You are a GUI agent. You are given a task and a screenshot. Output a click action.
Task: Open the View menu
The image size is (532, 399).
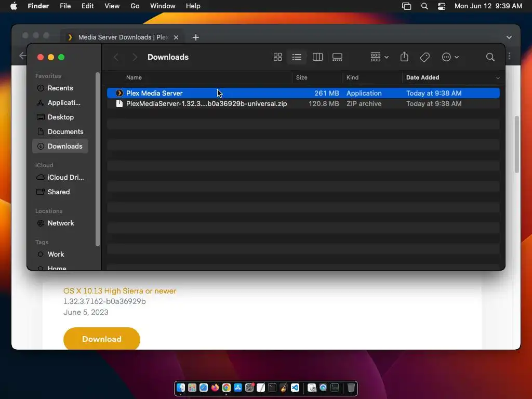point(112,6)
